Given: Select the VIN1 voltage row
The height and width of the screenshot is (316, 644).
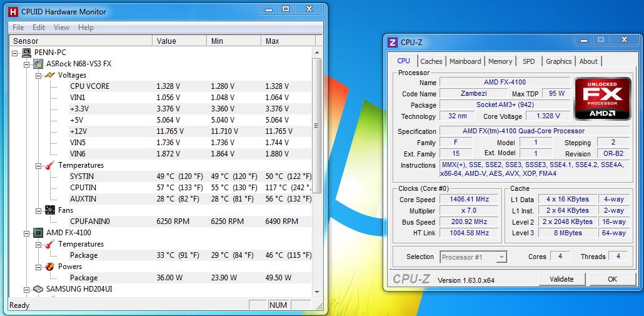Looking at the screenshot, I should (191, 98).
